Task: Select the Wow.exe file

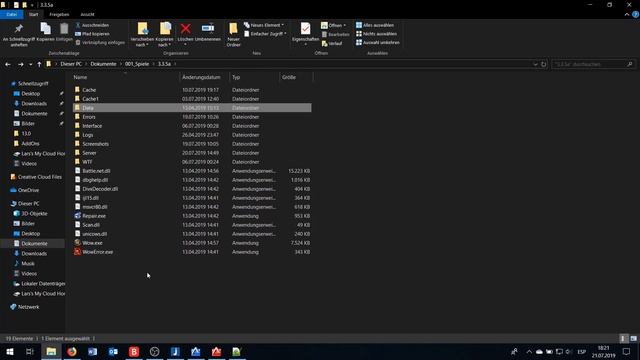Action: 192,243
